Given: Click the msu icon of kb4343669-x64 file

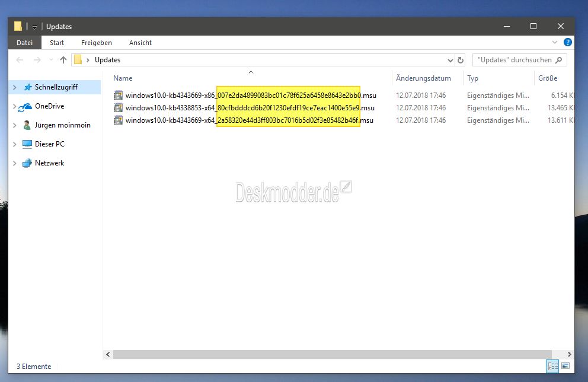Looking at the screenshot, I should click(118, 120).
